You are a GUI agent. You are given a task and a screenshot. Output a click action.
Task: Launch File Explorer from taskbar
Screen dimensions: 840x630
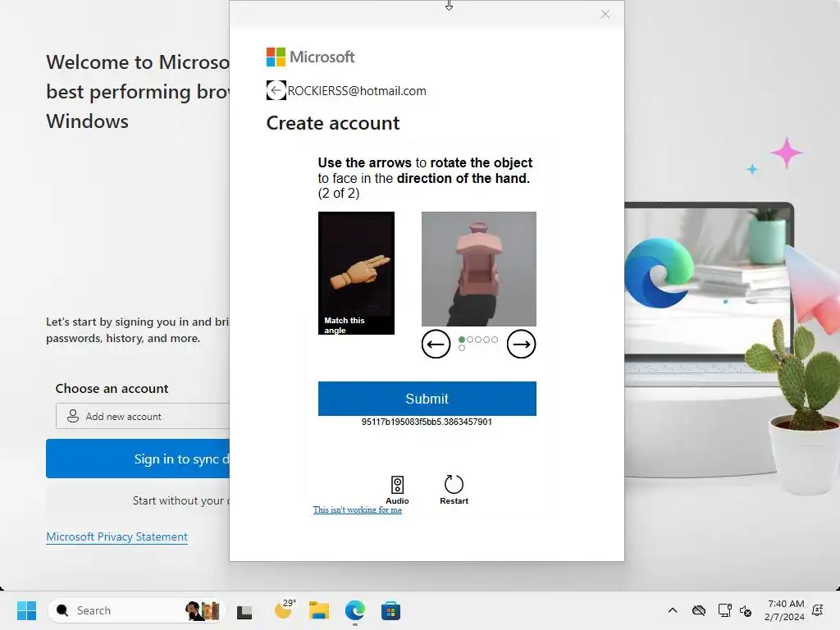pyautogui.click(x=319, y=610)
